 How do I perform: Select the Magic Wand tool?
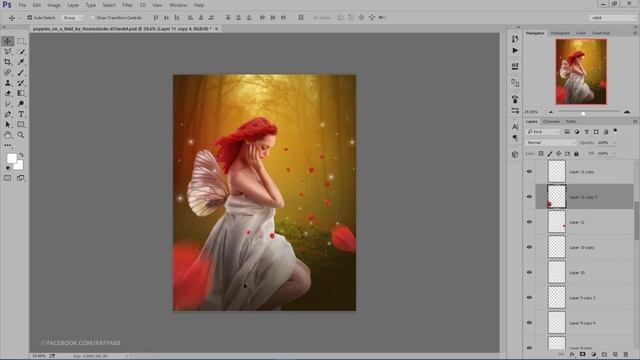tap(21, 51)
